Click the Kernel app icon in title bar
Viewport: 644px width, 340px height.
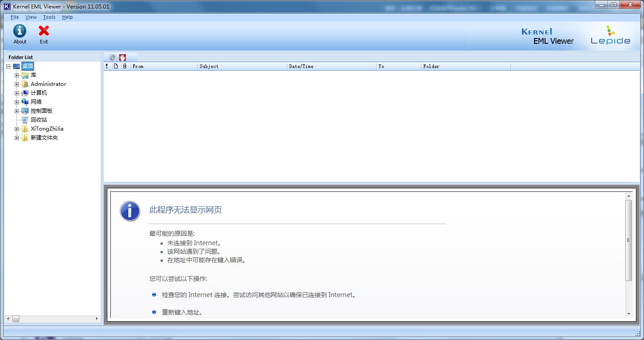click(7, 6)
